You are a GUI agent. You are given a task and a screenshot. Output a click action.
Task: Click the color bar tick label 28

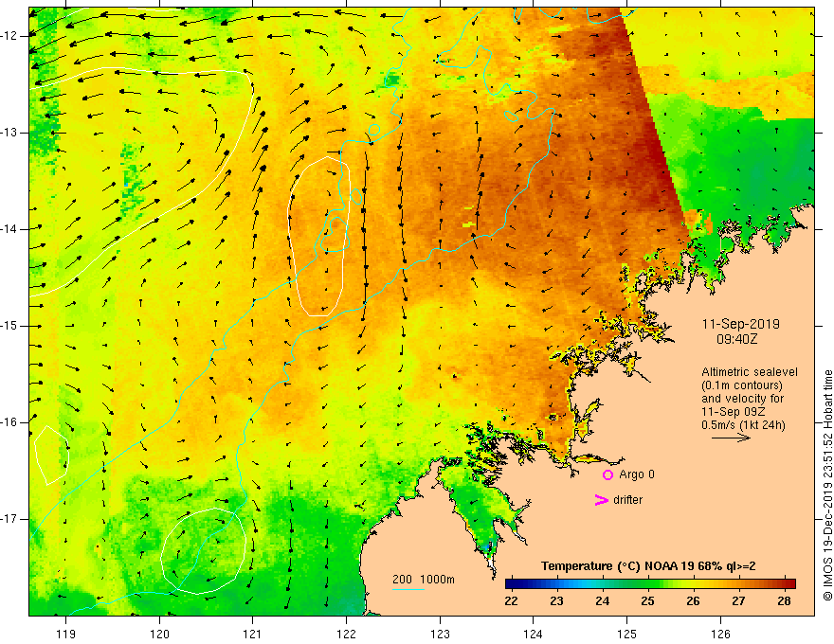[x=784, y=601]
